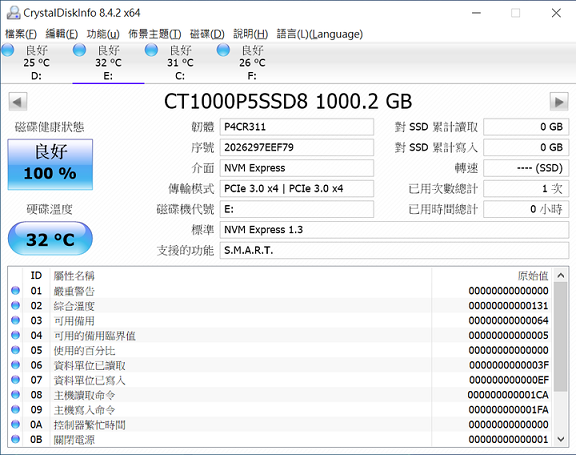Select the E: drive tab at 32 °C
This screenshot has height=455, width=576.
(x=108, y=63)
